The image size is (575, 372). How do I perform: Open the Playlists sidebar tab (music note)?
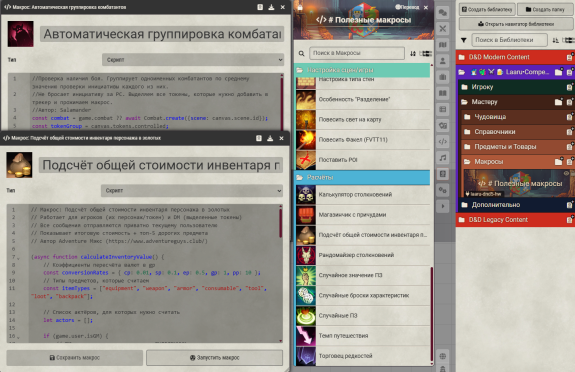pyautogui.click(x=443, y=158)
